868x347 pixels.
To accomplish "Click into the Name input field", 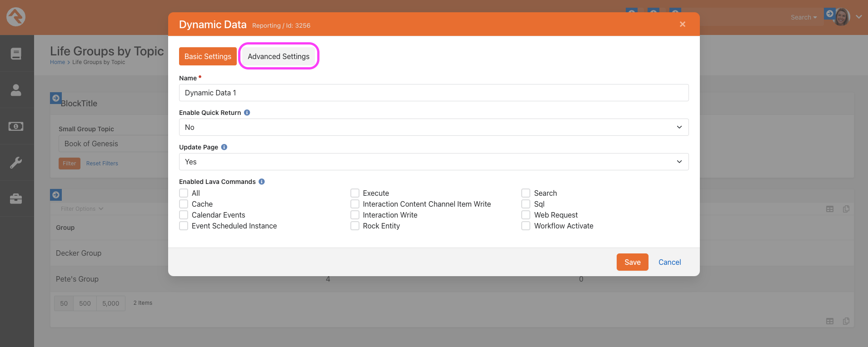I will (x=434, y=93).
